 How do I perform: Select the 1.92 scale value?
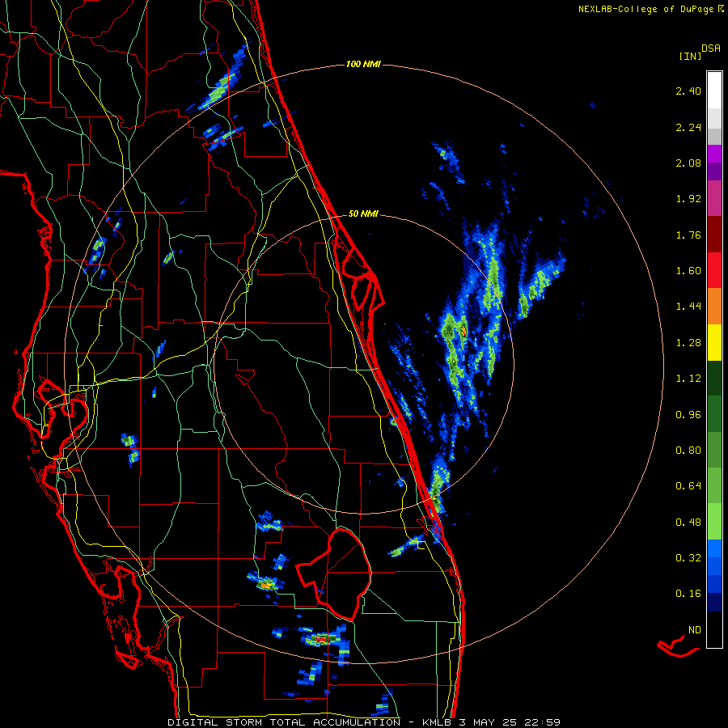pos(688,199)
